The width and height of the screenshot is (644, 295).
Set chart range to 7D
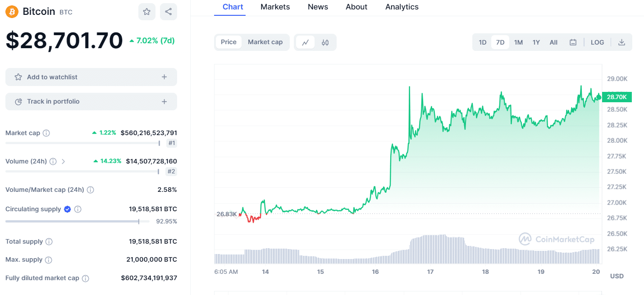[500, 42]
